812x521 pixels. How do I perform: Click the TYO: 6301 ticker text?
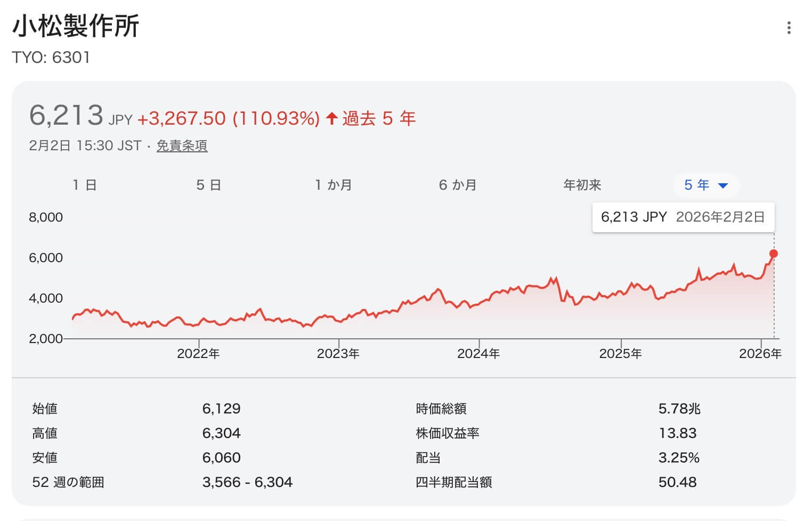[x=51, y=57]
